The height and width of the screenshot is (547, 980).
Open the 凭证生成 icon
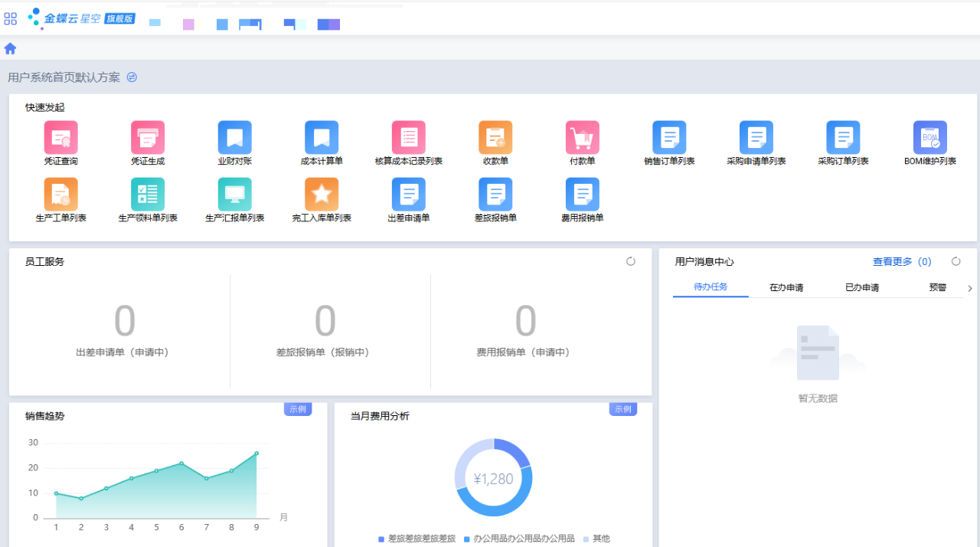click(x=148, y=138)
